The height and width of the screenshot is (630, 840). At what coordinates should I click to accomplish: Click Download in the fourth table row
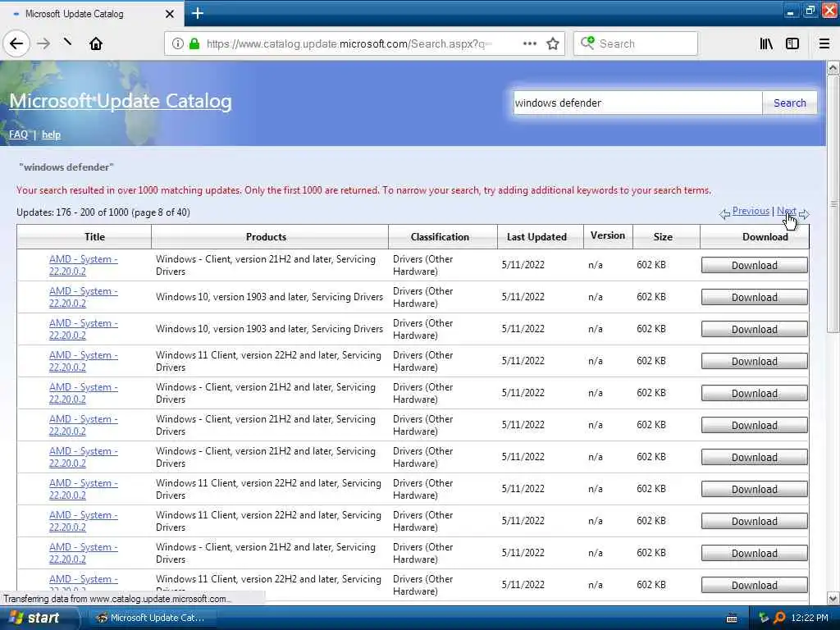click(x=755, y=361)
